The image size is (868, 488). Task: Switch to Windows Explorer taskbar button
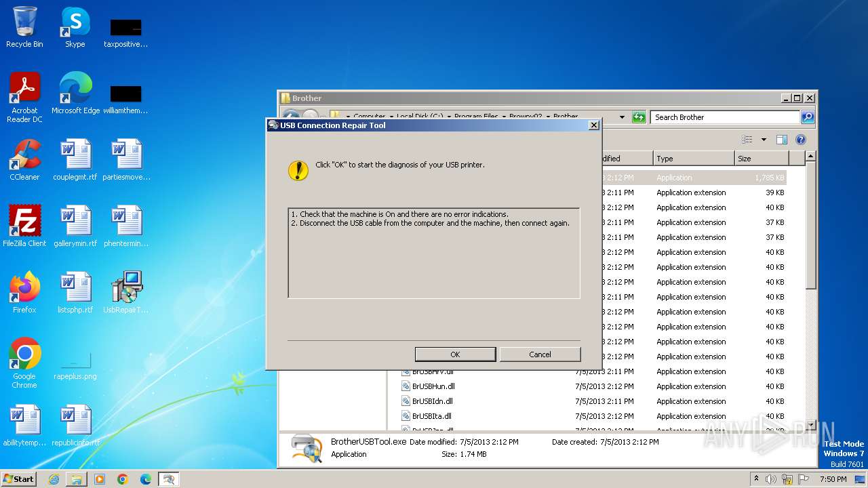tap(77, 479)
